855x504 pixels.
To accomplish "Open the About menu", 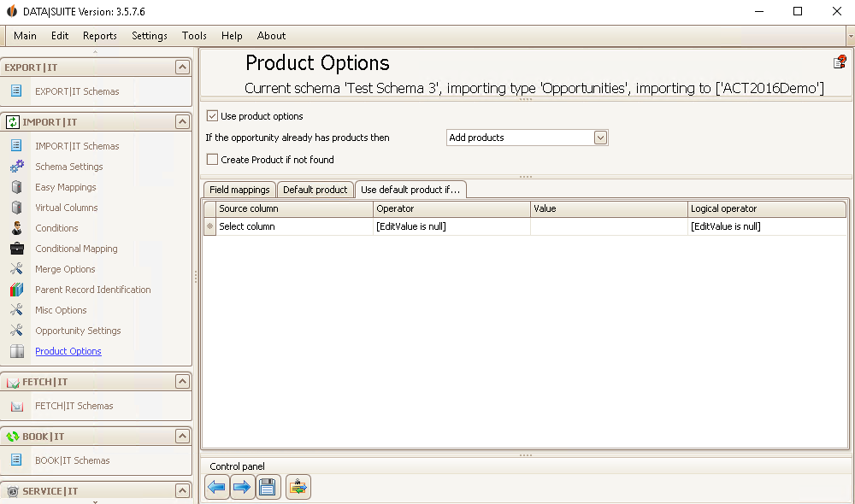I will tap(271, 35).
